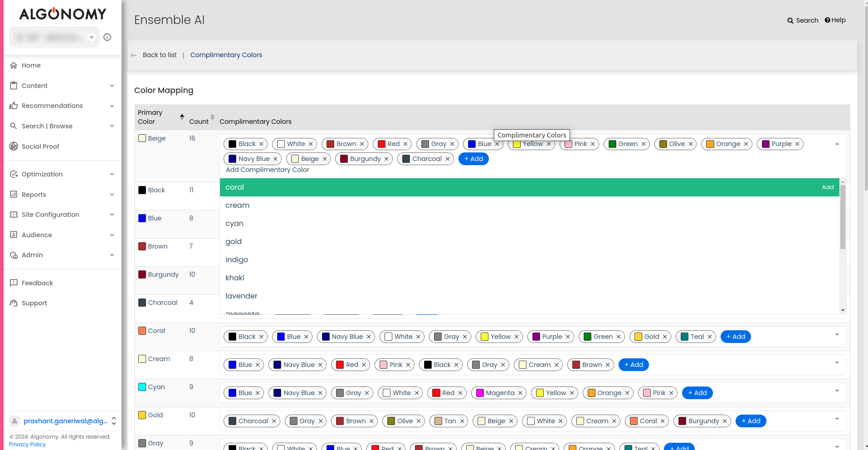Open the info icon beside site selector
Viewport: 868px width, 450px height.
click(x=107, y=37)
